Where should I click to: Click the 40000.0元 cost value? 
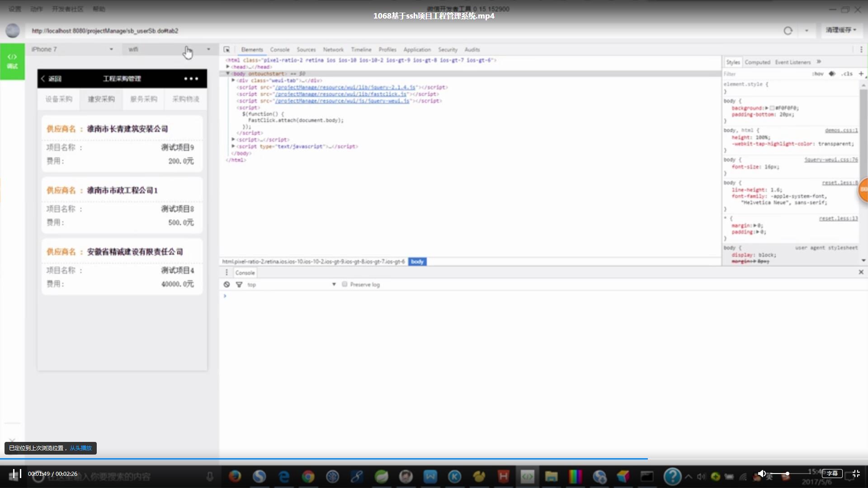(178, 284)
